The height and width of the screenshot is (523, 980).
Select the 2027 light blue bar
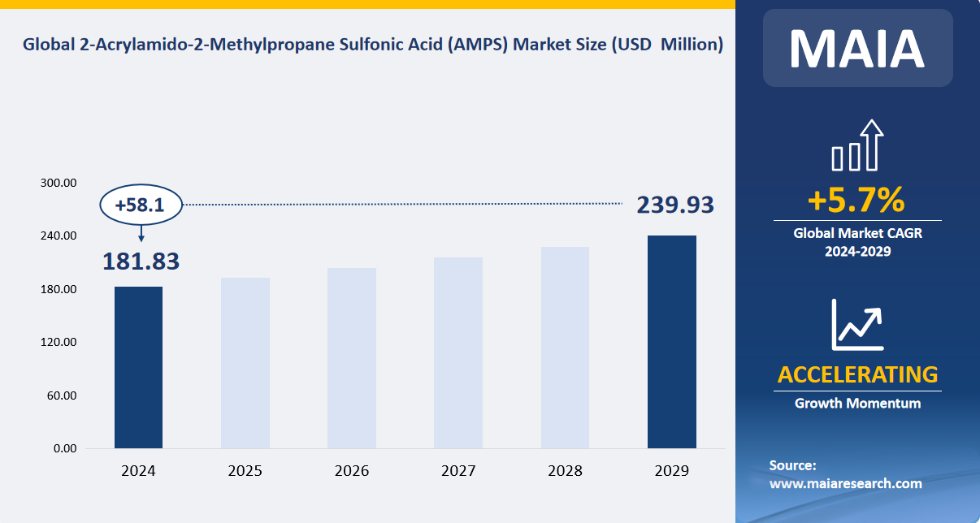(459, 352)
